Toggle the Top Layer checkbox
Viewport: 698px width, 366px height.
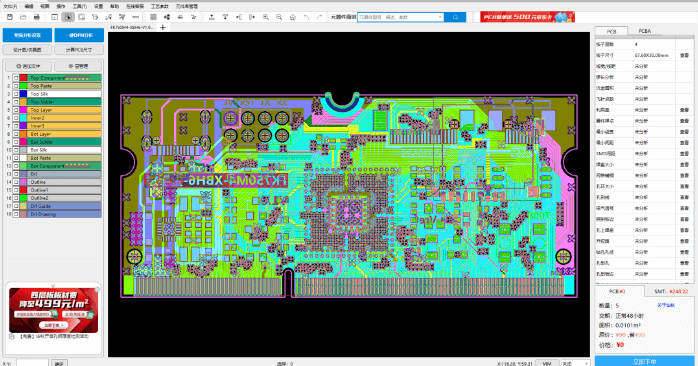click(16, 110)
